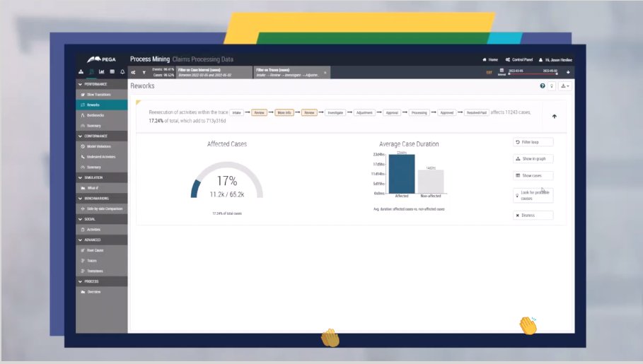Click the Approved activity box in trace

click(447, 112)
